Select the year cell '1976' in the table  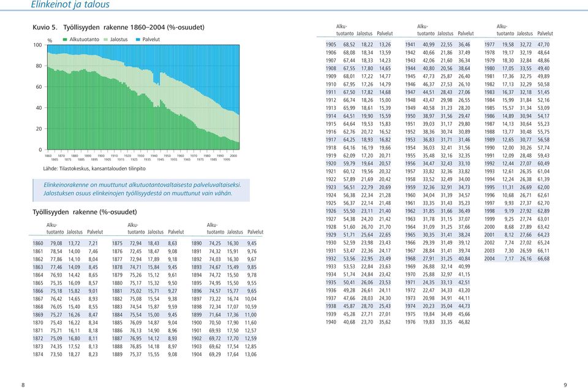pos(410,322)
